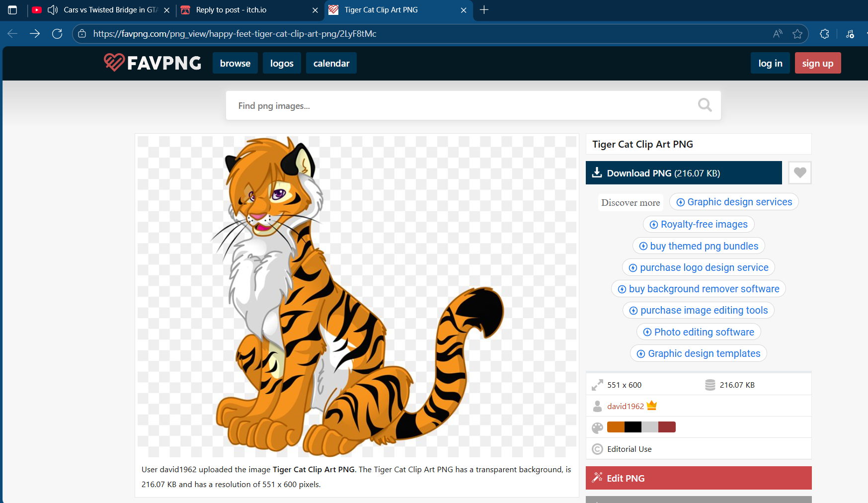868x503 pixels.
Task: Click the Tiger Cat Clip Art PNG heading
Action: click(x=642, y=144)
